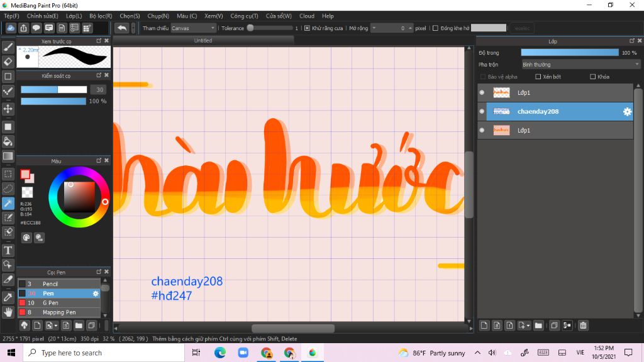Hide the top Lớp1 layer visibility
The height and width of the screenshot is (362, 644).
482,92
